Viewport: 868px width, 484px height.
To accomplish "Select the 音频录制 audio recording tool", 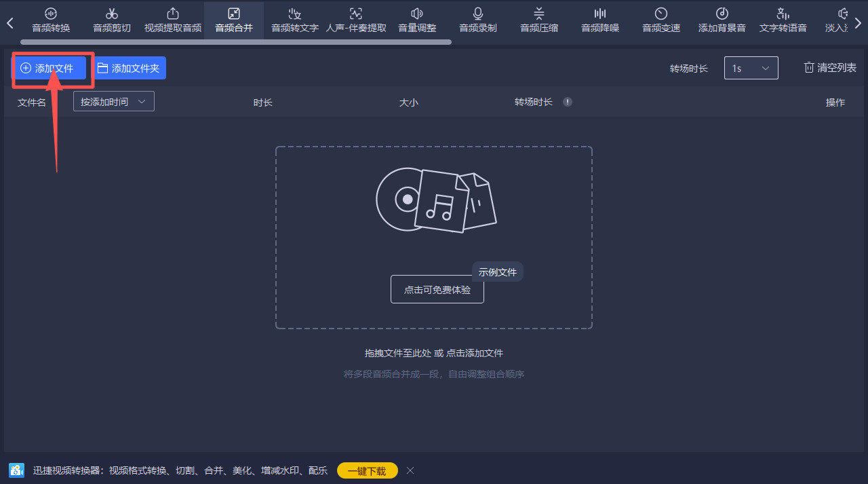I will pos(477,19).
